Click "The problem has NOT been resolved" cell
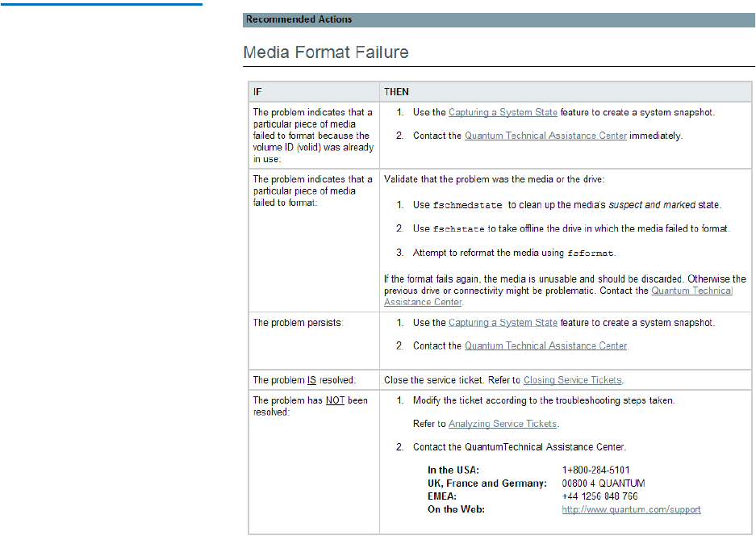Viewport: 756px width, 540px height. point(310,405)
